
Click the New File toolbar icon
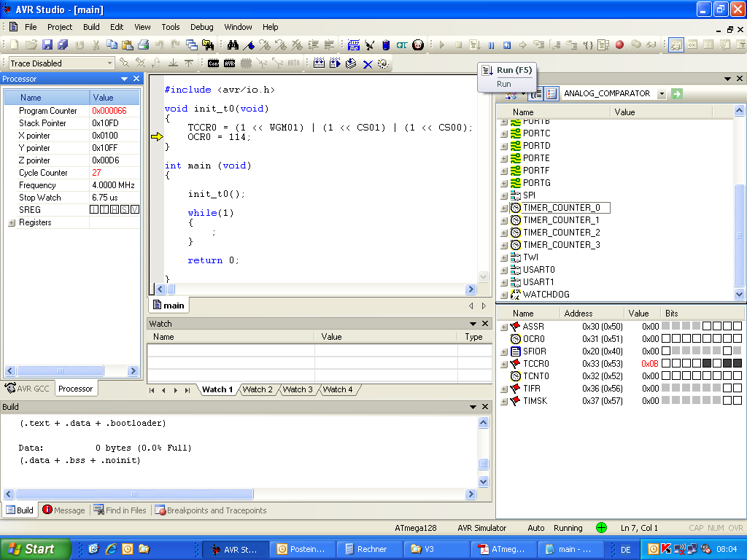coord(15,44)
